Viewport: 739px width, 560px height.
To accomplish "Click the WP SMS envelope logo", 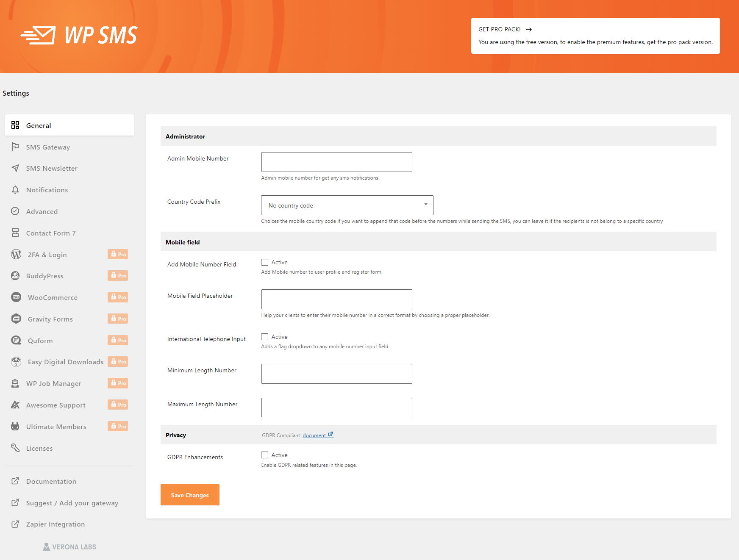I will click(x=38, y=35).
